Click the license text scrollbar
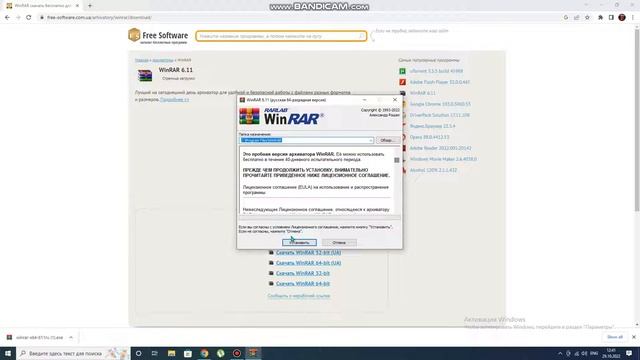Screen dimensions: 640x360 pos(397,181)
